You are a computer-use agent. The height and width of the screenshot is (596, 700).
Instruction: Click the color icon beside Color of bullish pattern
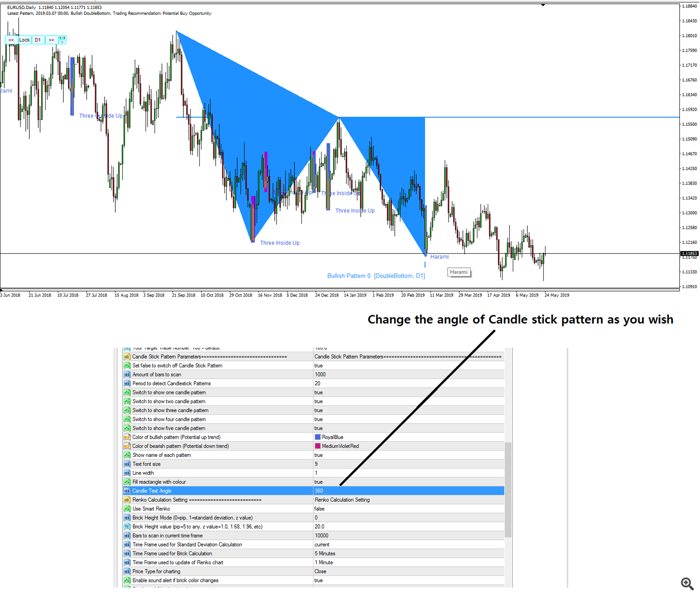pyautogui.click(x=127, y=437)
